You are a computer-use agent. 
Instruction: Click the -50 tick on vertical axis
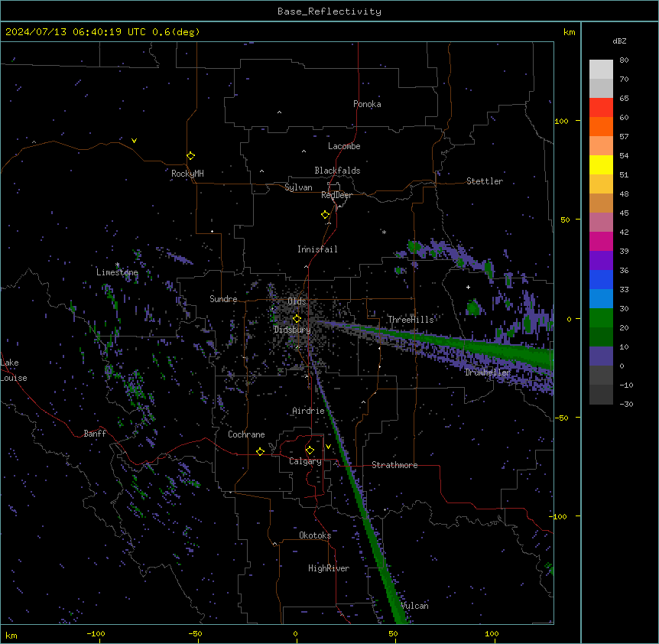tap(561, 418)
